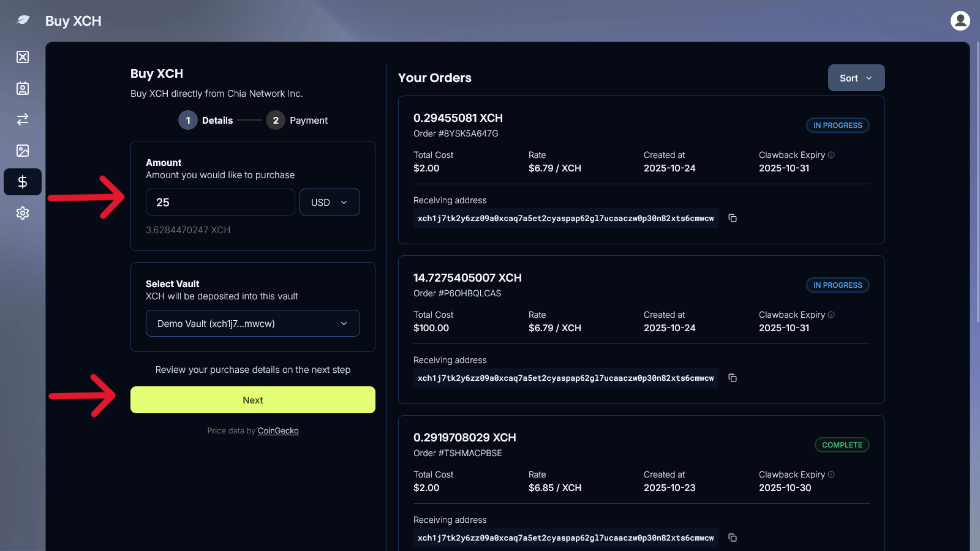The width and height of the screenshot is (980, 551).
Task: Open the settings gear in the sidebar
Action: (x=23, y=213)
